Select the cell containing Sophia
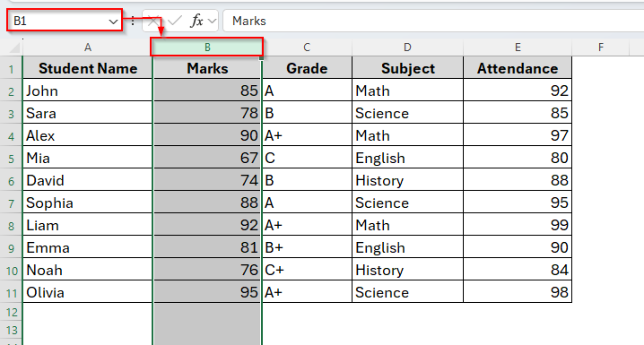The image size is (644, 345). click(87, 203)
